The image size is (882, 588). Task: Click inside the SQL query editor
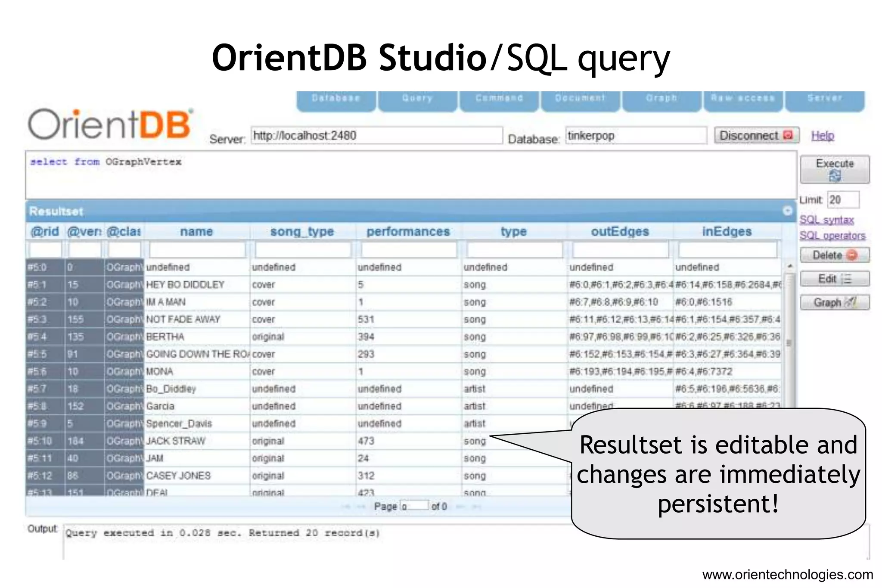coord(411,174)
